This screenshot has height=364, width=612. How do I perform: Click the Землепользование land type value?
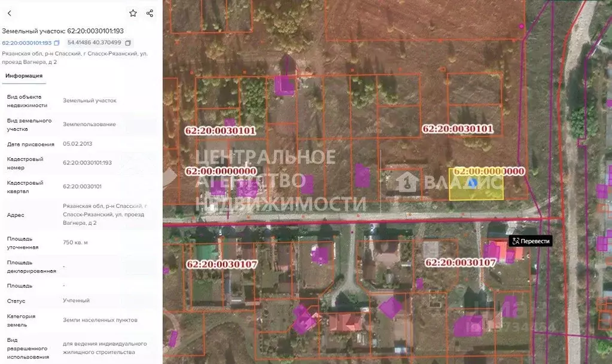pos(89,124)
